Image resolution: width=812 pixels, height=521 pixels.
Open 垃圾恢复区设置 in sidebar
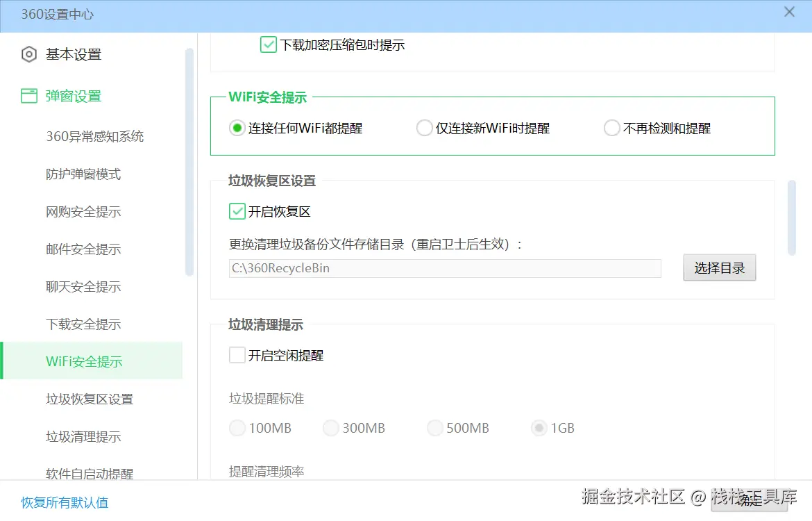(x=90, y=399)
